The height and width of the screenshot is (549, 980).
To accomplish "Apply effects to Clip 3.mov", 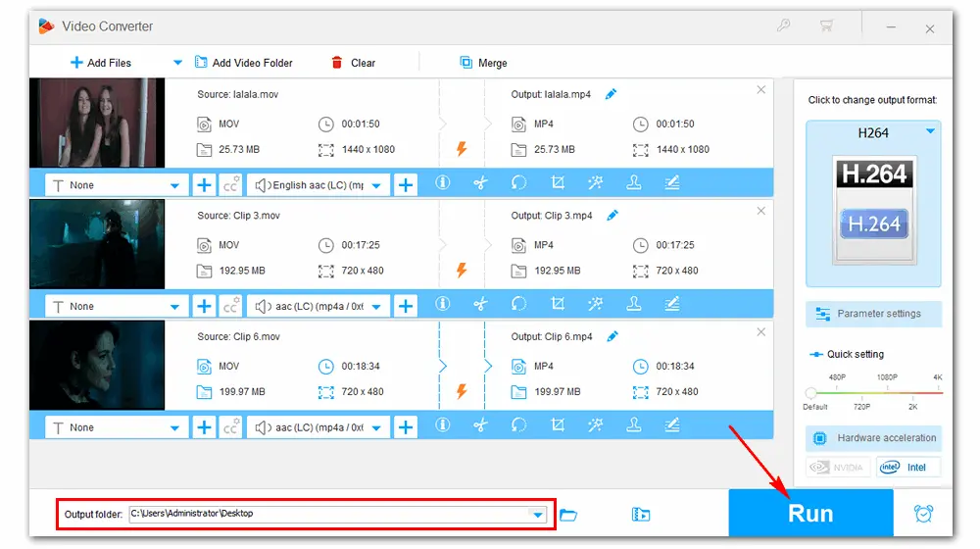I will click(x=595, y=304).
